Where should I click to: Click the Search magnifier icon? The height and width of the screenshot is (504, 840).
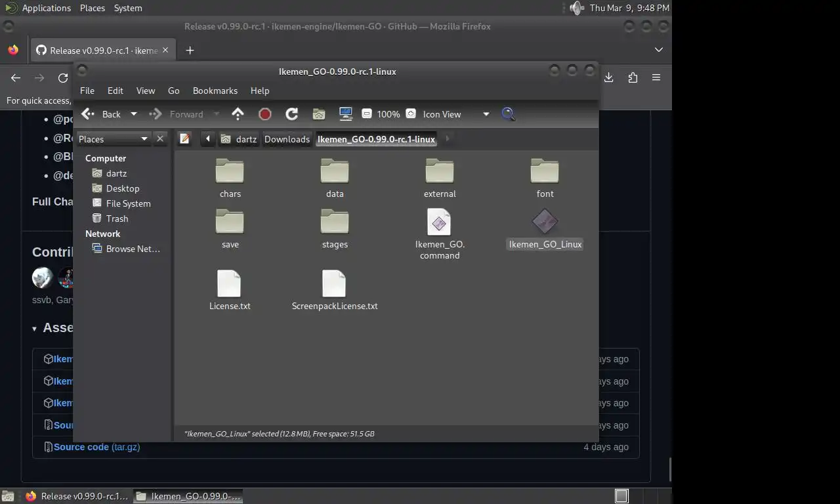[508, 114]
